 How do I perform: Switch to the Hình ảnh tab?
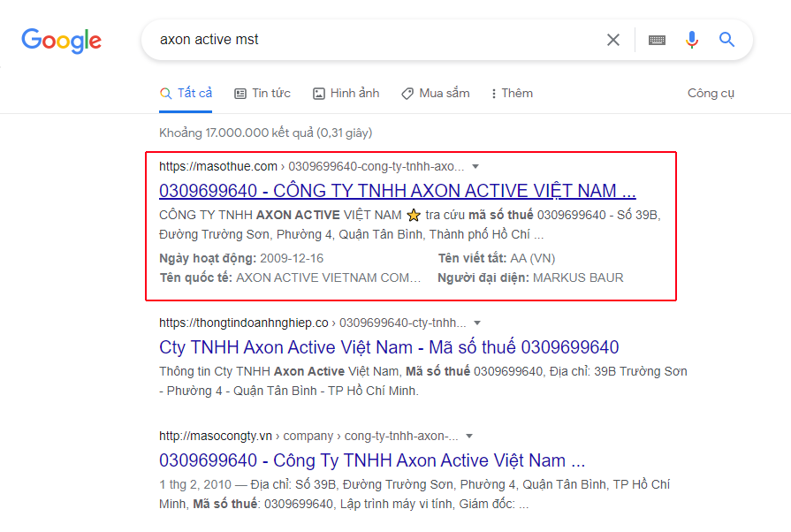pos(346,94)
